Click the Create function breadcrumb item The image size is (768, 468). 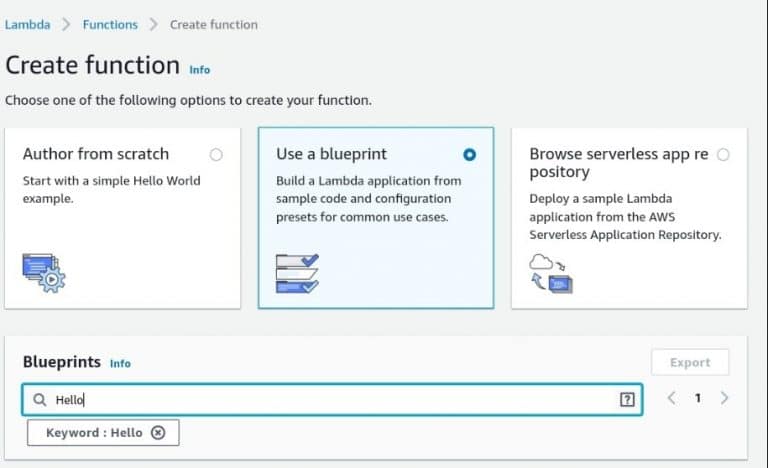point(214,25)
